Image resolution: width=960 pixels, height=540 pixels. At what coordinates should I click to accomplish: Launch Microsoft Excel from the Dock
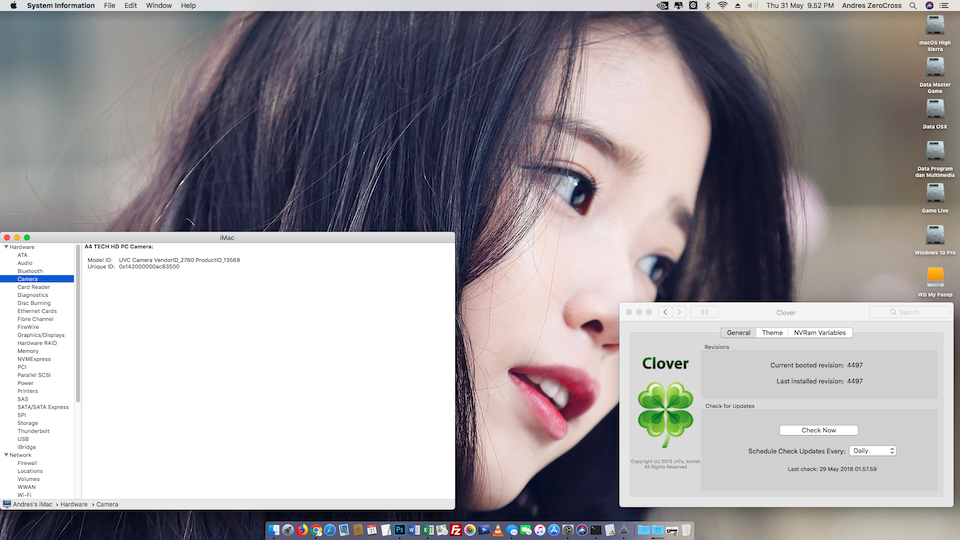point(428,530)
